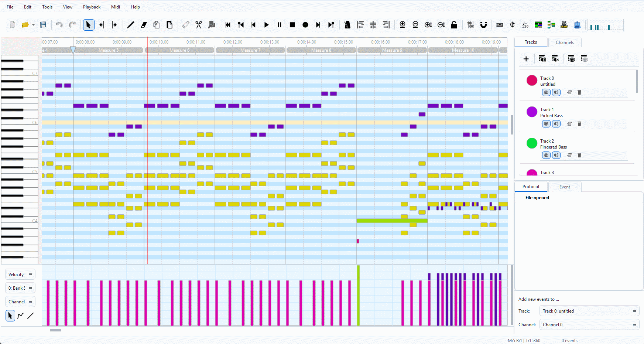The height and width of the screenshot is (344, 644).
Task: Click the scissors cut icon
Action: 199,25
